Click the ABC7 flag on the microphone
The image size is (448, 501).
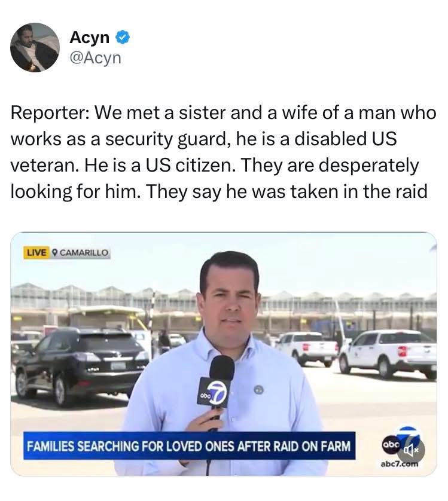coord(214,393)
